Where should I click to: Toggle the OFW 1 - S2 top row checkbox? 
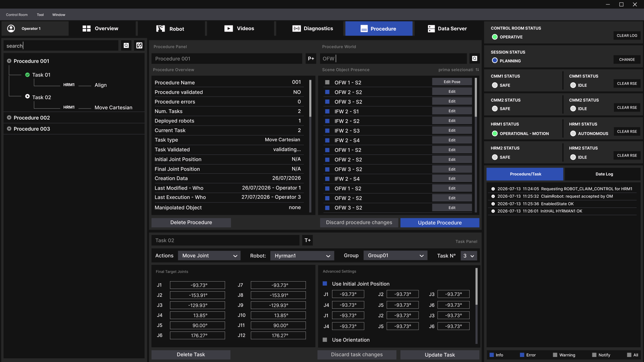click(327, 82)
